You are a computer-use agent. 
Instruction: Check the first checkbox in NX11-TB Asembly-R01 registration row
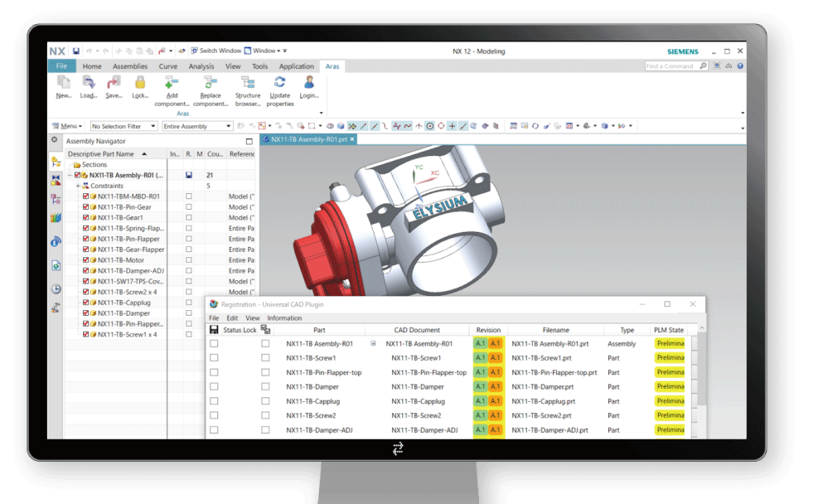[214, 344]
